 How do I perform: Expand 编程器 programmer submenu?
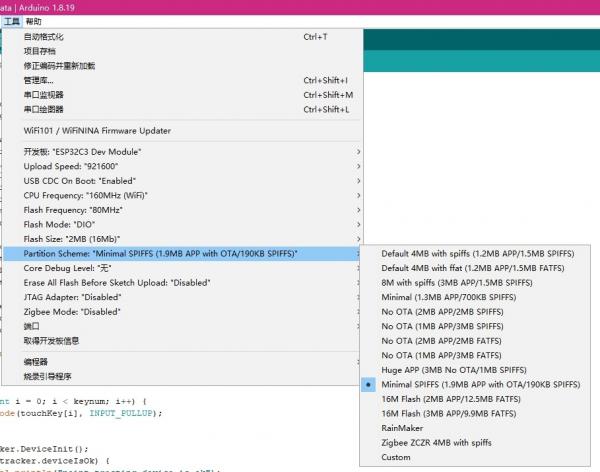pyautogui.click(x=182, y=362)
